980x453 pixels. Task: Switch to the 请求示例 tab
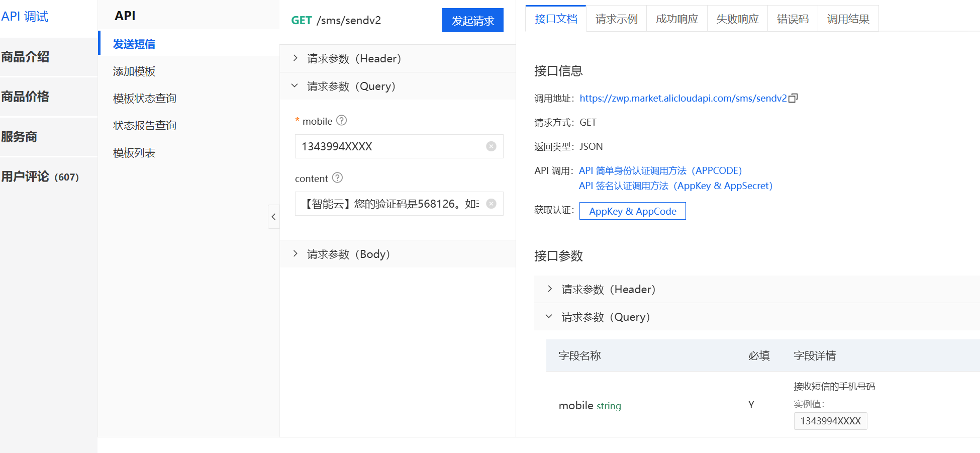616,19
